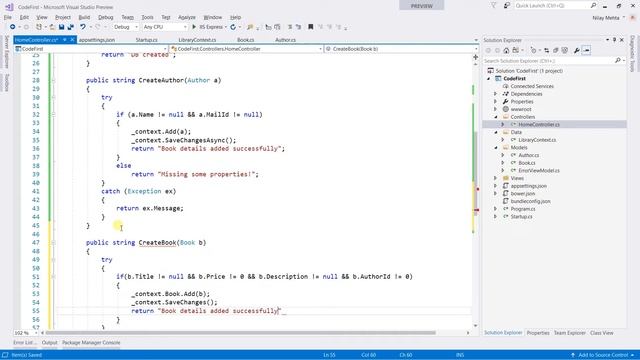Viewport: 640px width, 360px height.
Task: Click the Open File toolbar icon
Action: [x=52, y=27]
